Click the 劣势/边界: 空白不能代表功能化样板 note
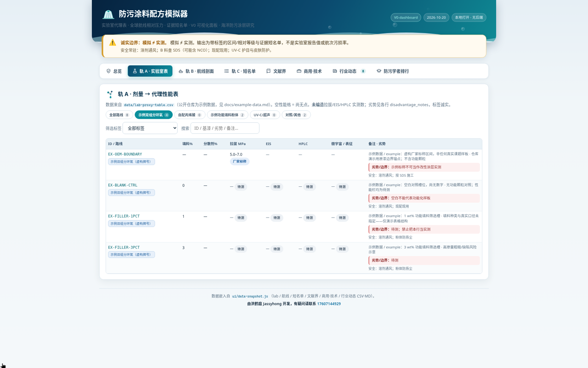Viewport: 588px width, 368px height. (x=424, y=198)
